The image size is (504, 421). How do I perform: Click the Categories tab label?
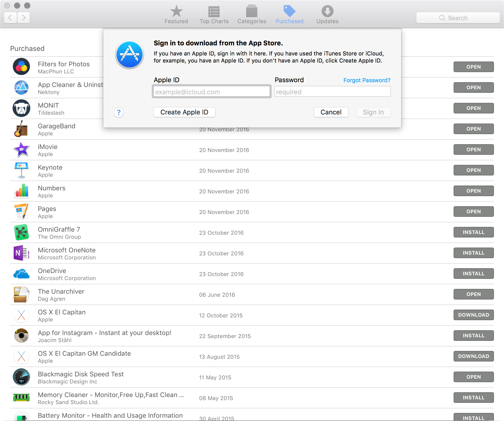click(252, 21)
